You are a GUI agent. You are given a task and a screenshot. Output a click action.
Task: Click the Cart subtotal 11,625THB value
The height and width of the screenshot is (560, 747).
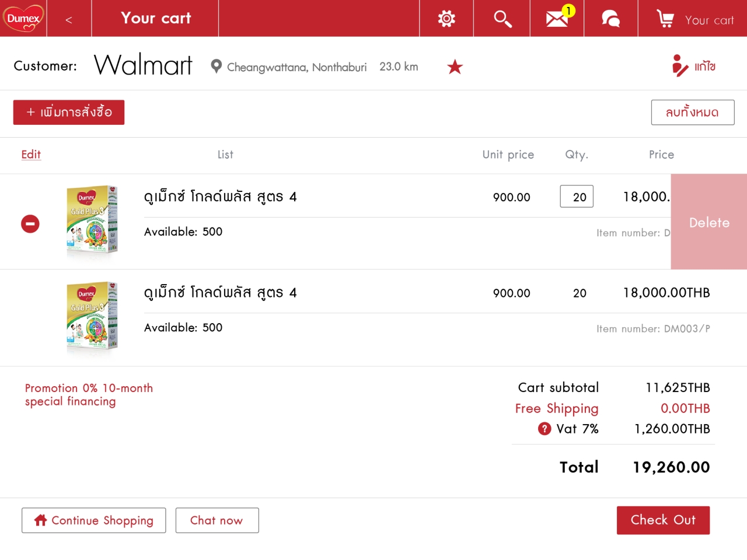pos(678,387)
